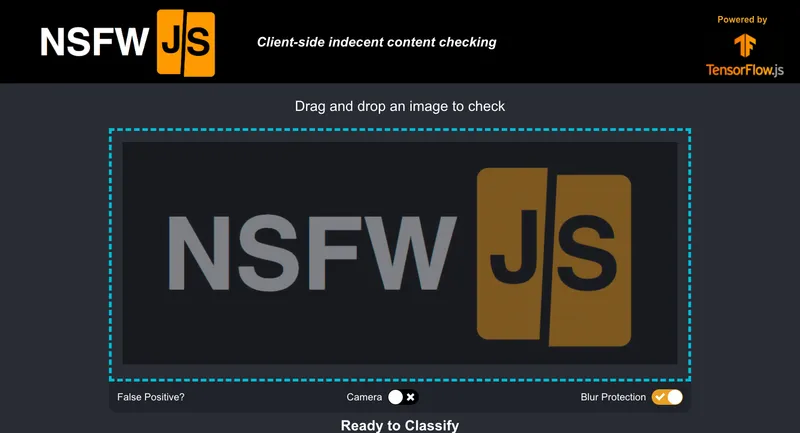
Task: Toggle the Camera switch on
Action: 403,397
